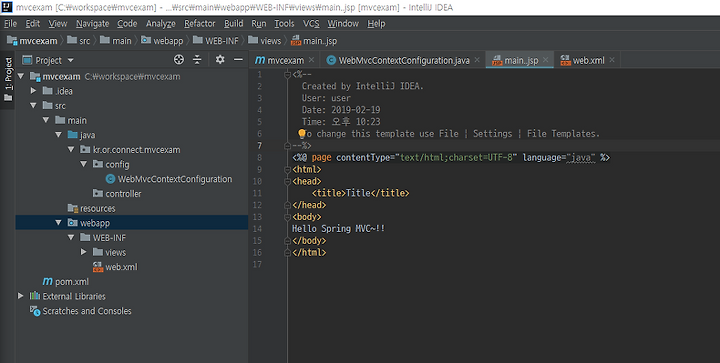Open the Navigate menu
720x363 pixels.
[92, 24]
